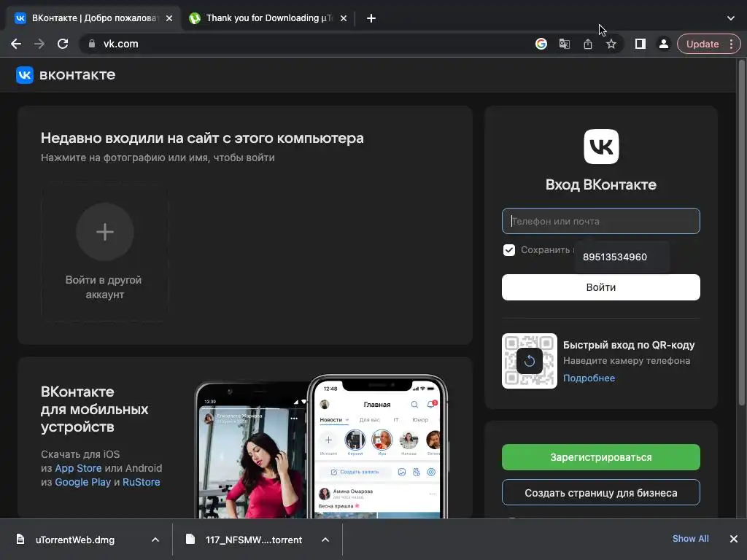Click the lock icon in address bar
This screenshot has width=747, height=560.
92,44
